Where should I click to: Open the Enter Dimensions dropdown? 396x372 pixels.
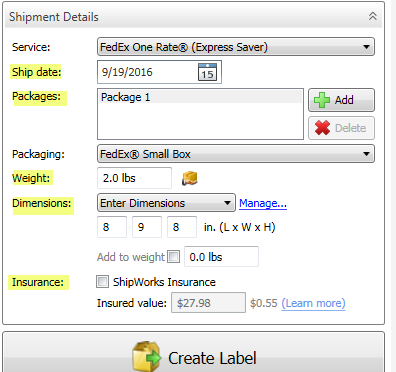[166, 203]
